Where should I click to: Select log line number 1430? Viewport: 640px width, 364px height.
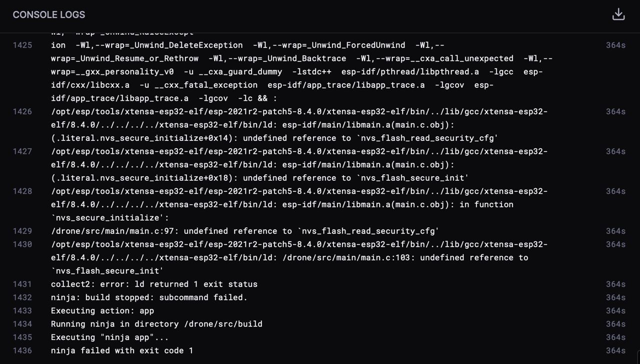pos(22,245)
